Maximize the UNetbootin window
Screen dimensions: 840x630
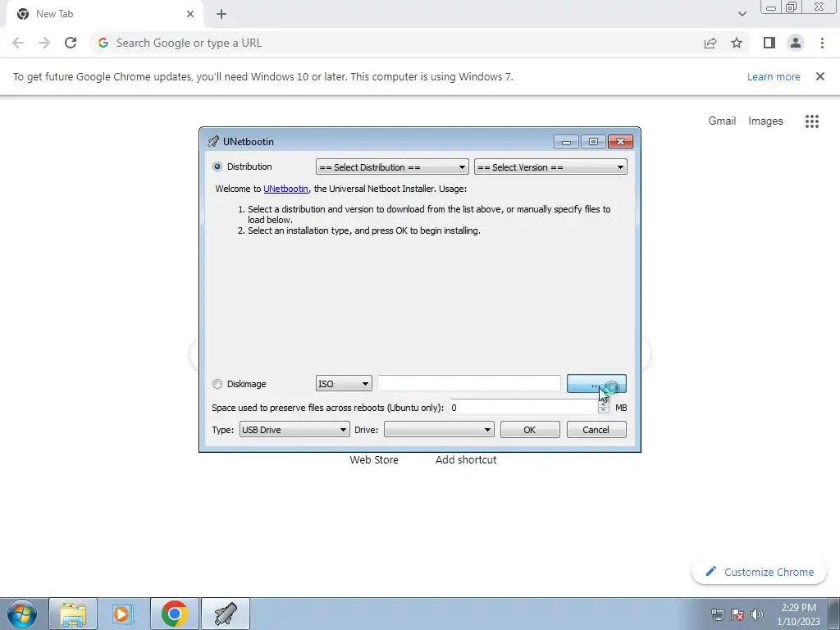tap(593, 141)
